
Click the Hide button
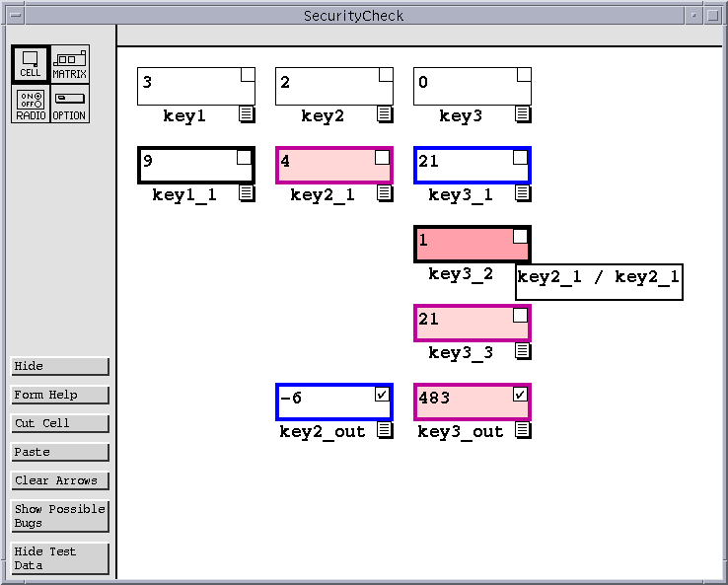pyautogui.click(x=59, y=366)
